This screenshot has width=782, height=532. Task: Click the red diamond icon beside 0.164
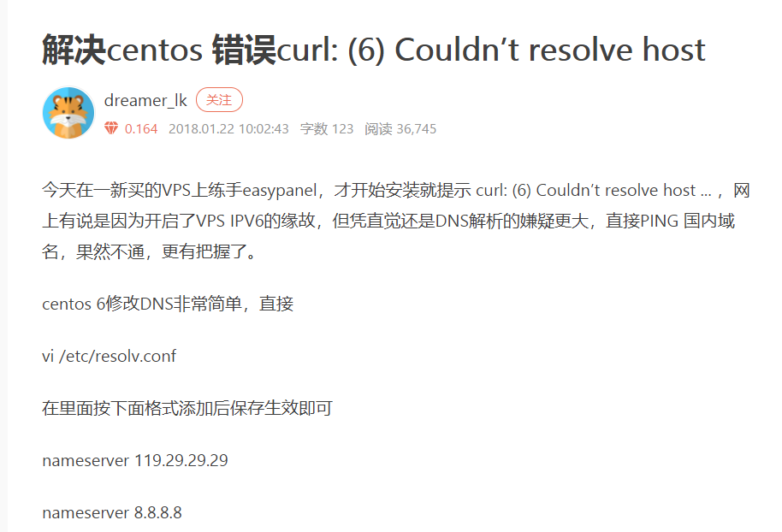coord(111,128)
